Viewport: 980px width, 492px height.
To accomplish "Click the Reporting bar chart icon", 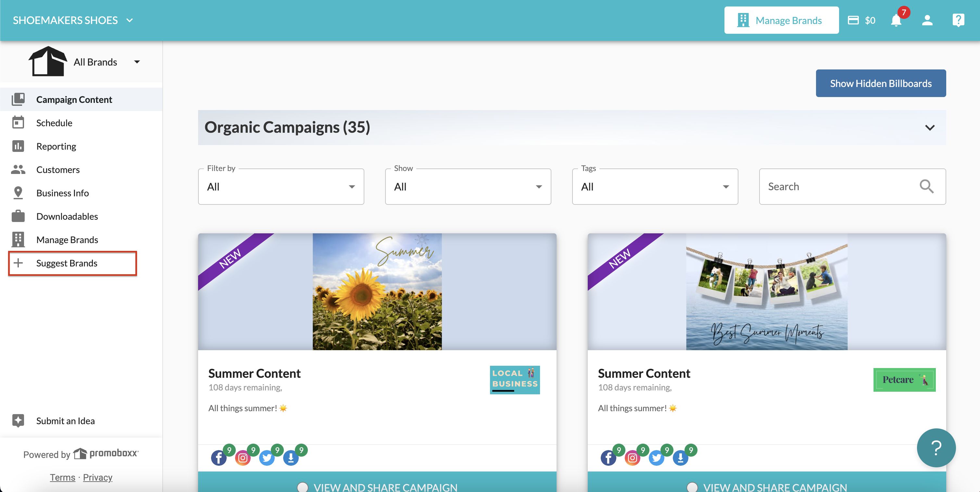I will click(x=18, y=146).
